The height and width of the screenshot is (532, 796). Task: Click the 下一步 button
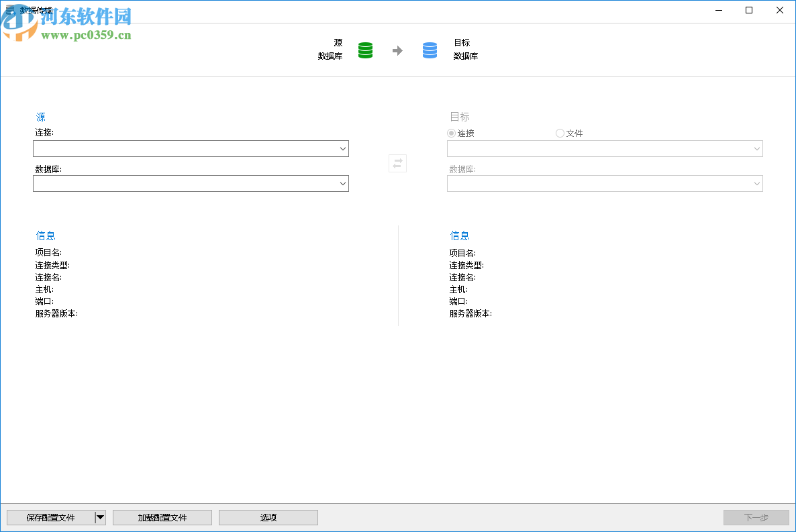[x=756, y=517]
